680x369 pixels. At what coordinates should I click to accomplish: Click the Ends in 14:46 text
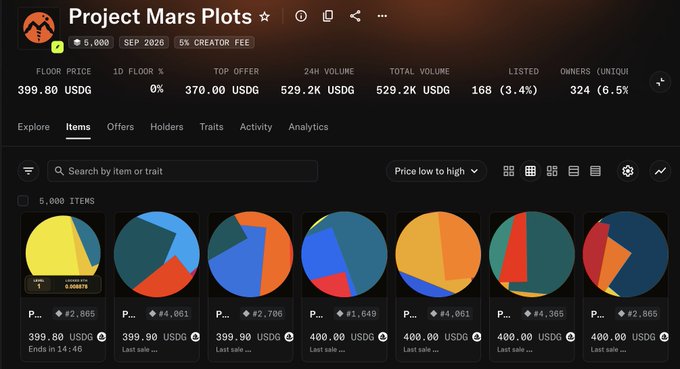[x=55, y=349]
